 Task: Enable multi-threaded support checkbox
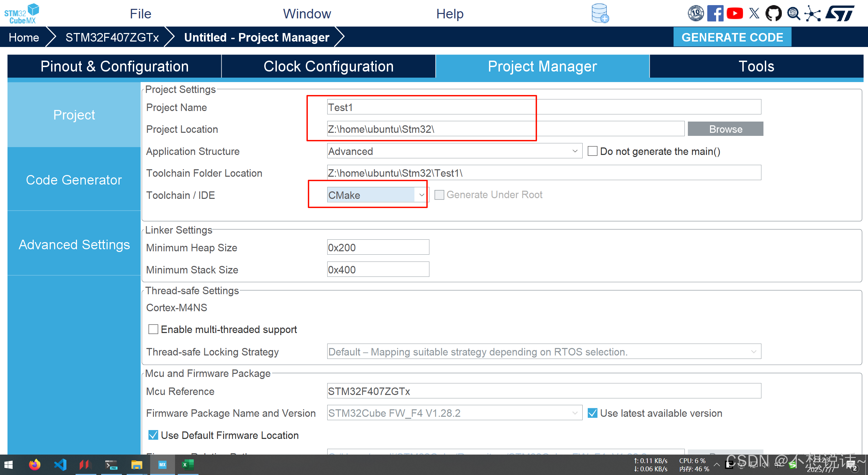153,329
